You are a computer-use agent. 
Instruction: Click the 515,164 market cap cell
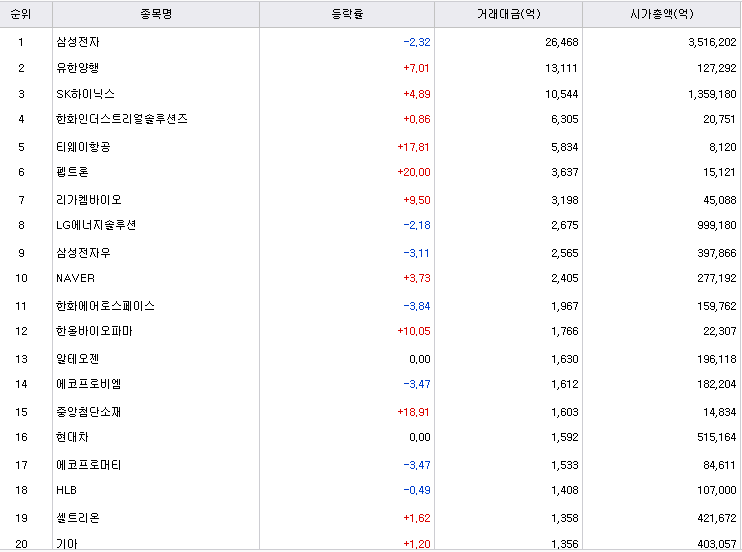[717, 437]
